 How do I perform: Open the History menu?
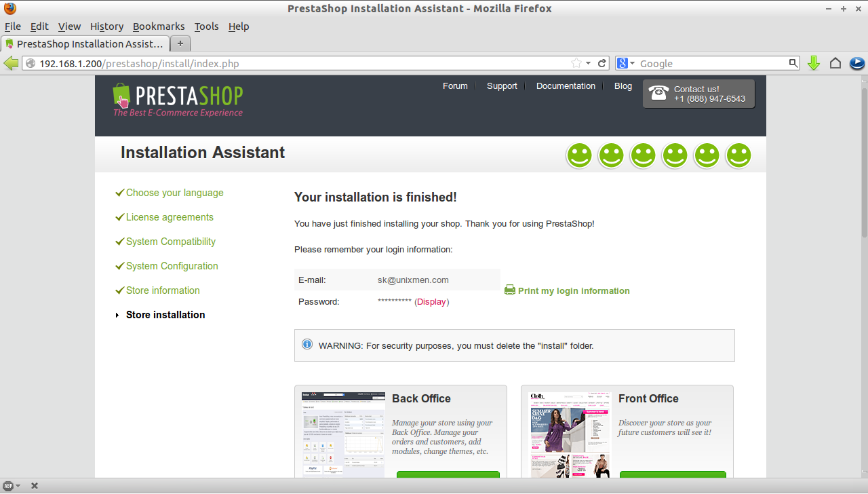click(106, 26)
